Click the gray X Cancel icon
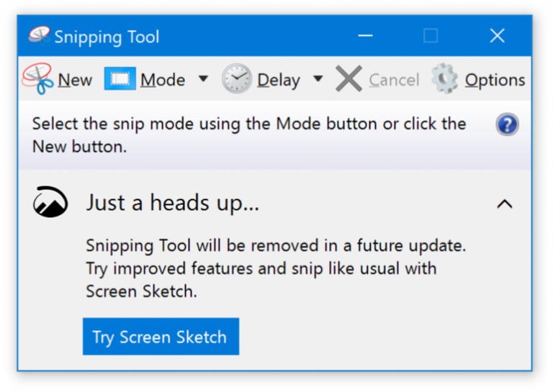The image size is (553, 392). [x=349, y=79]
